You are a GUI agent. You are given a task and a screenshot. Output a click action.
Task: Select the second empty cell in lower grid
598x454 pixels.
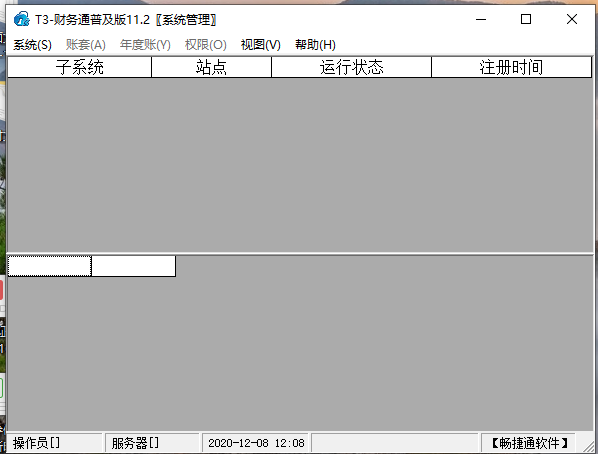pyautogui.click(x=133, y=266)
